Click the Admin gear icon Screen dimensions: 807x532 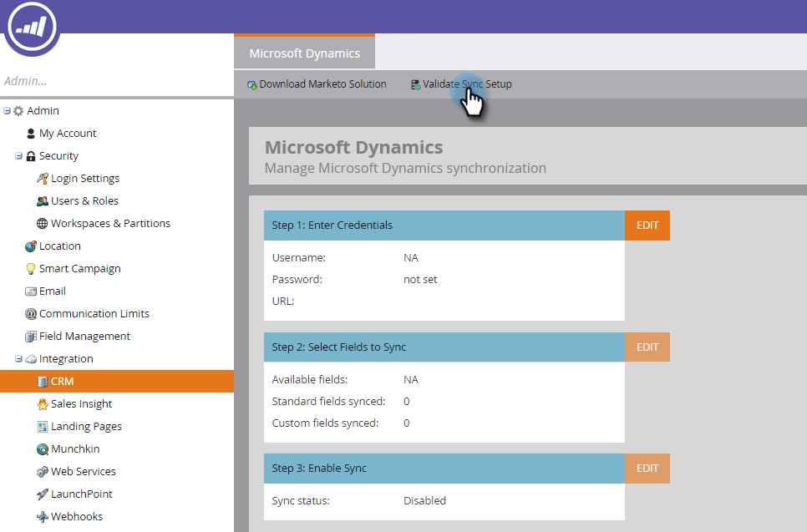(18, 111)
